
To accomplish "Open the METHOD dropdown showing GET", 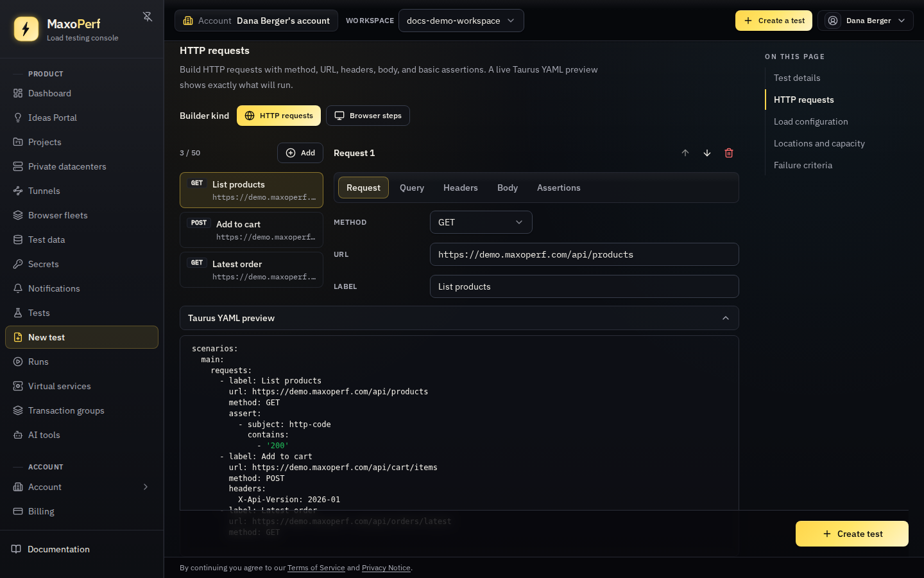I will click(481, 222).
